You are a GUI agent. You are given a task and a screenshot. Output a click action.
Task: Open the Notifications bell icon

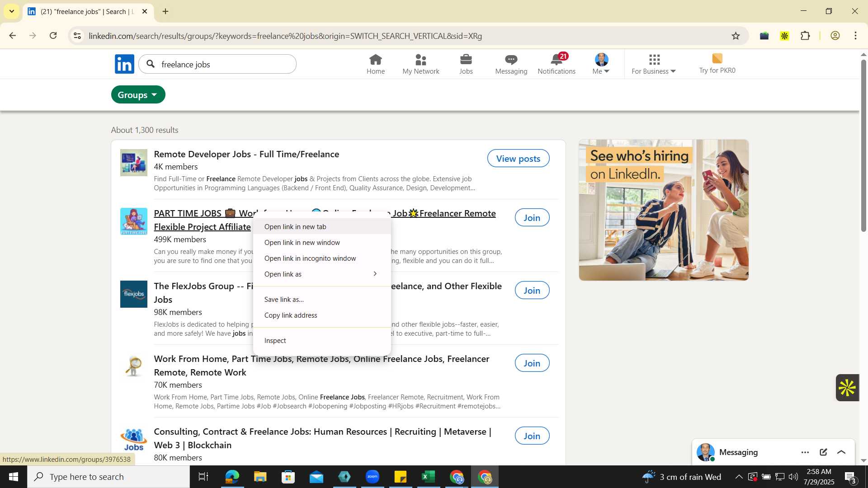(557, 64)
